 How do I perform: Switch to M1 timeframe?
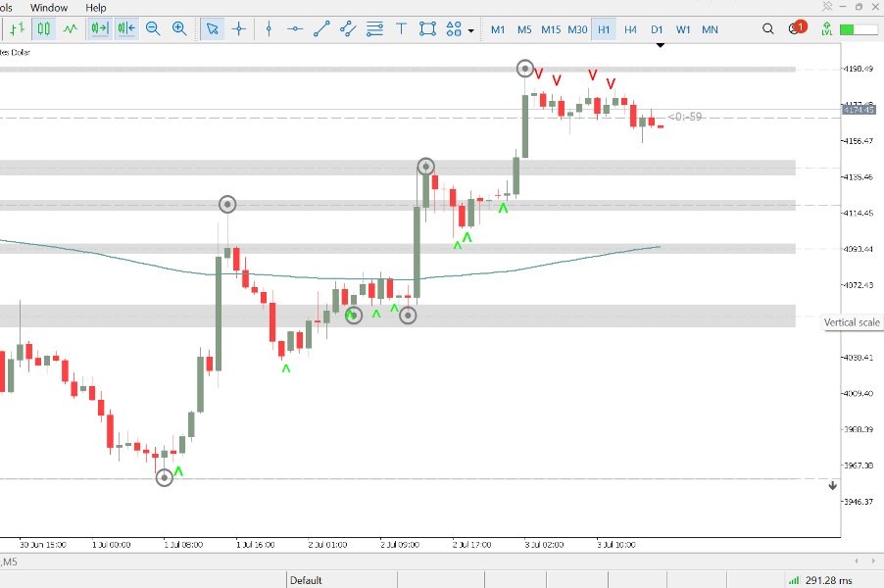point(498,29)
